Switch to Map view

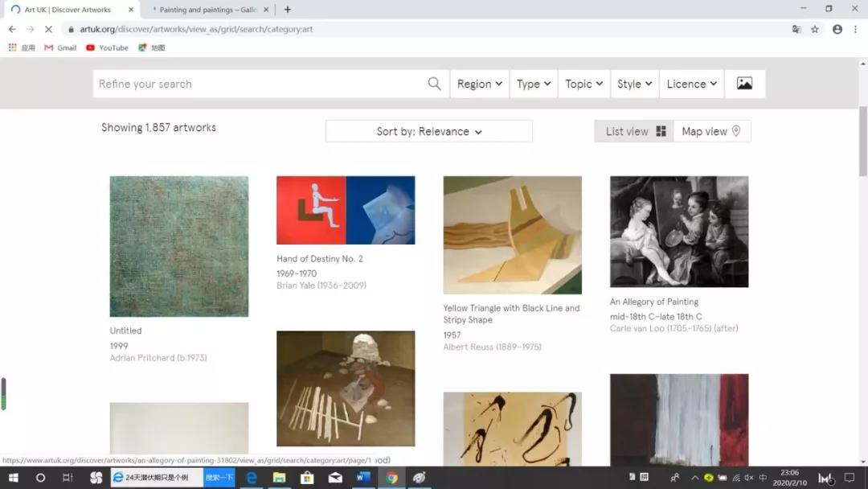tap(711, 131)
